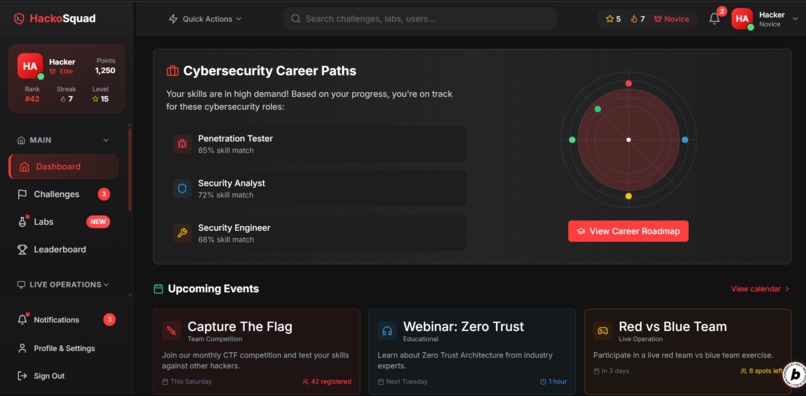This screenshot has height=396, width=806.
Task: Click the 42 registered label
Action: 327,382
